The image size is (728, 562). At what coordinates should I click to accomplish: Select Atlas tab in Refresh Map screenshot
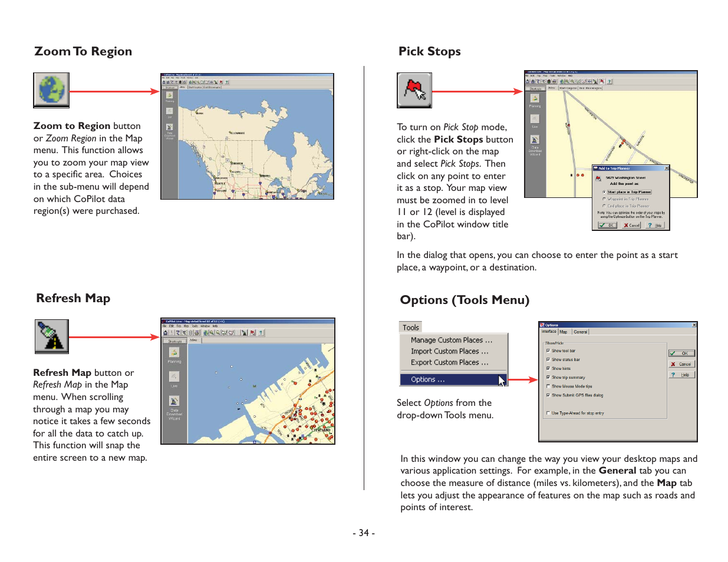[194, 340]
